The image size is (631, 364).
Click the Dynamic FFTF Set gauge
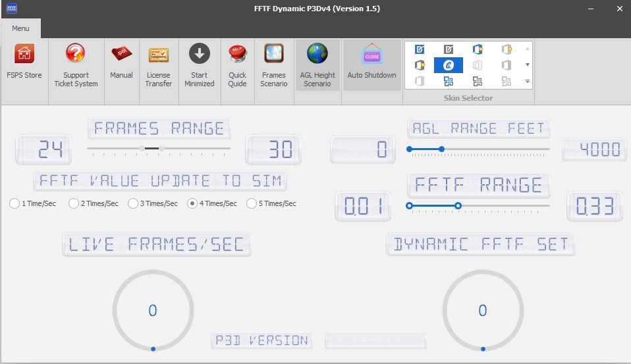(x=483, y=310)
